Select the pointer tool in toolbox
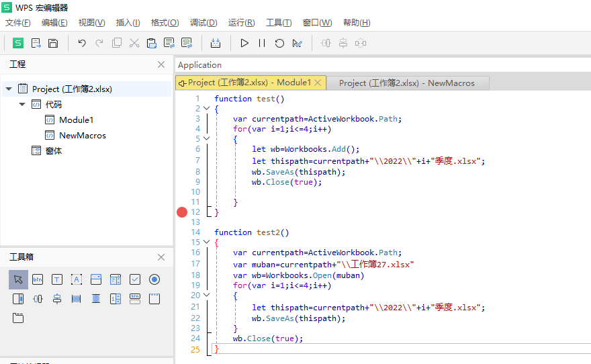The image size is (591, 364). pyautogui.click(x=18, y=279)
